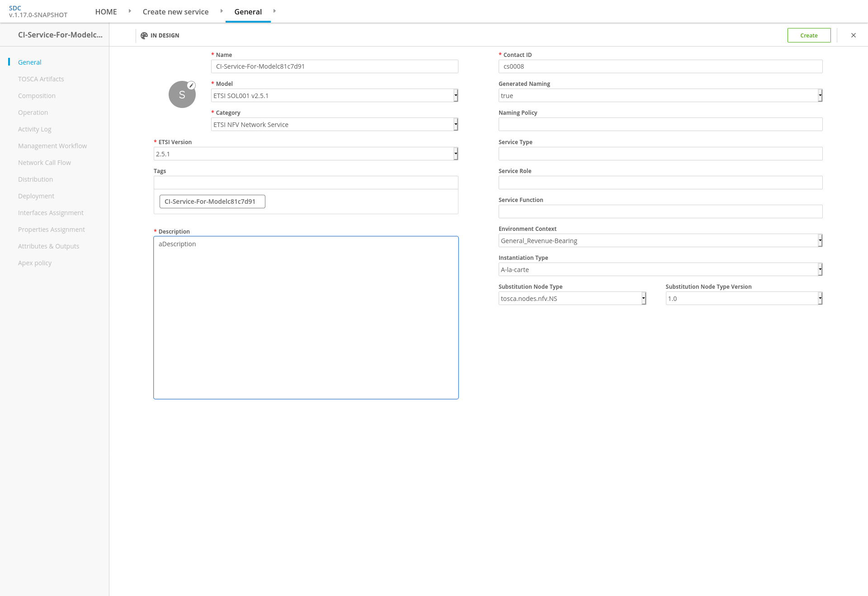Click the IN DESIGN status label

coord(165,35)
